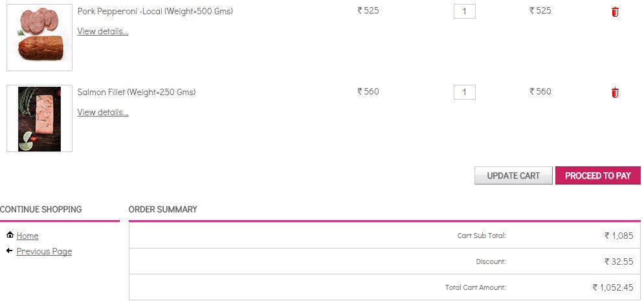Go to the Home link
This screenshot has height=301, width=644.
pos(28,236)
